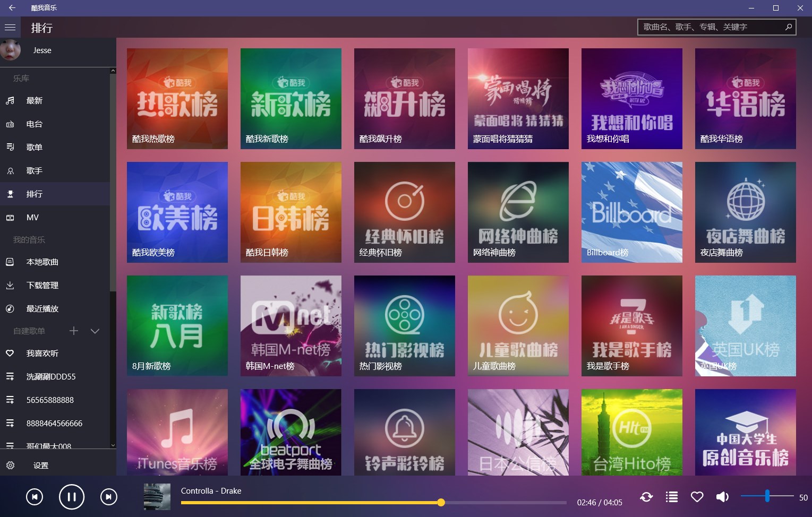Toggle the repeat/loop playback mode

pos(646,497)
